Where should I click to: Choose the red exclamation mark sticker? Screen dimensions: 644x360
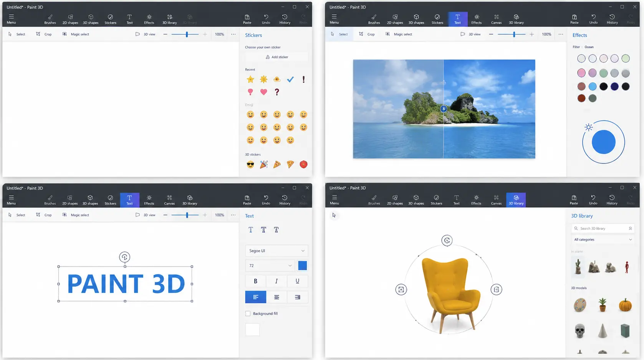click(303, 79)
